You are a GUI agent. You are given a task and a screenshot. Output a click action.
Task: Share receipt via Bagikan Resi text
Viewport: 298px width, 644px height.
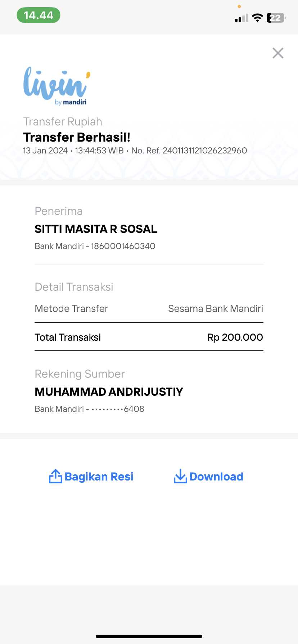99,477
